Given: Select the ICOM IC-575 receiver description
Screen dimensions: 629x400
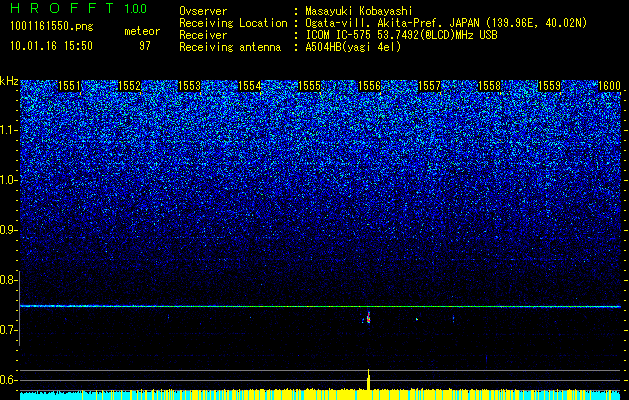Looking at the screenshot, I should [x=401, y=36].
